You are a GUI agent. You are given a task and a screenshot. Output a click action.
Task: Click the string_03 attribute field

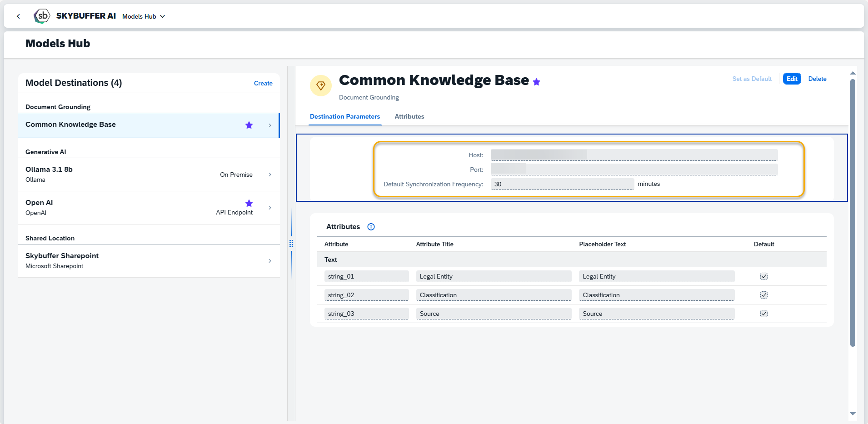(x=366, y=314)
